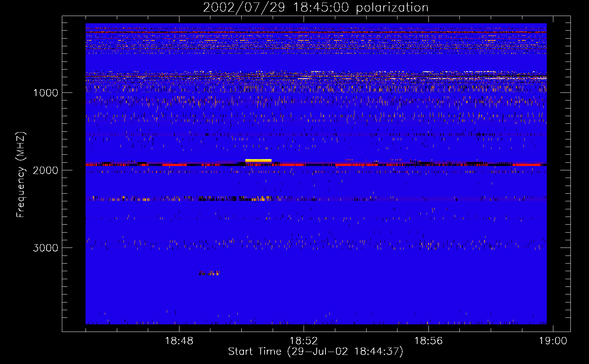Click the 'Start Time (29-Jul-02 18:44:37)' label
The image size is (589, 364).
tap(316, 352)
